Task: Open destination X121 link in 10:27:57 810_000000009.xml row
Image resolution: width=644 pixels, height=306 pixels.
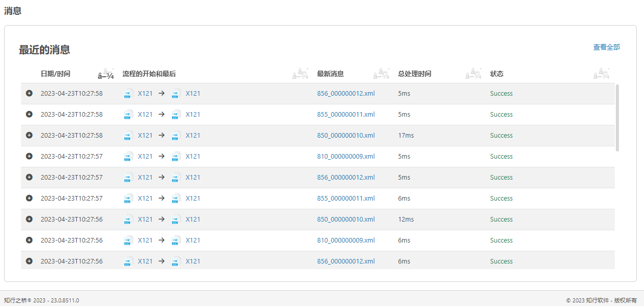Action: pyautogui.click(x=193, y=157)
